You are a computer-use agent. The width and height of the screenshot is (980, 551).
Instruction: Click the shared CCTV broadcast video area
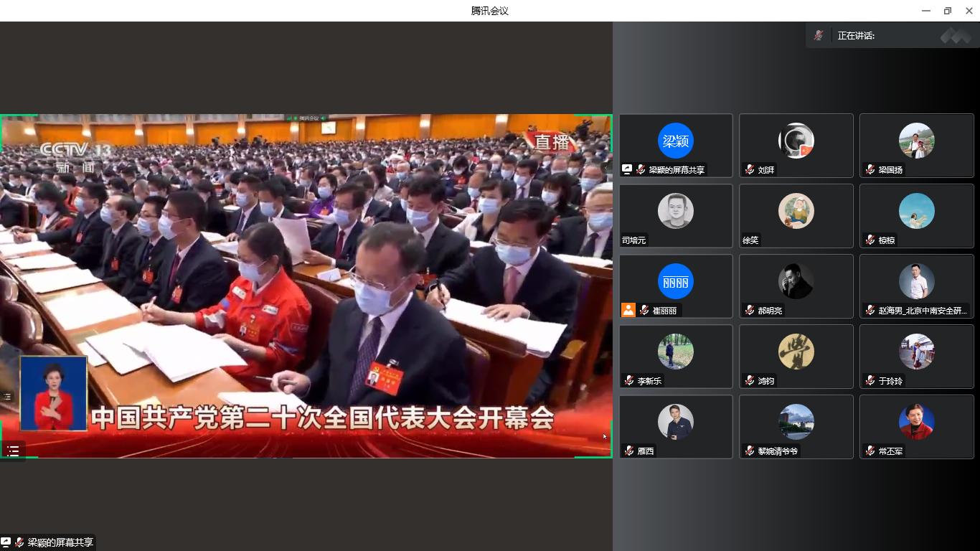click(x=306, y=286)
